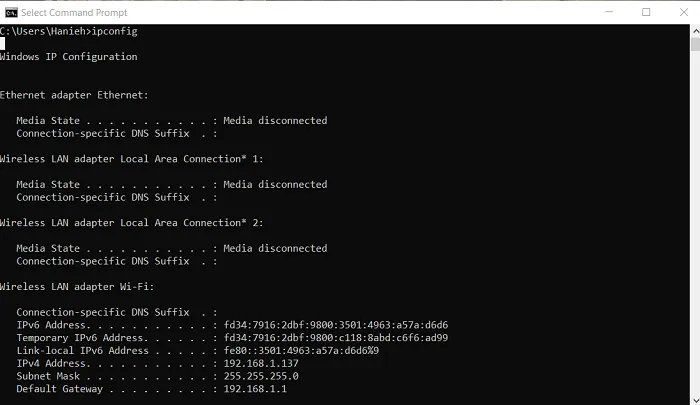
Task: Click the ipconfig command text
Action: point(114,31)
